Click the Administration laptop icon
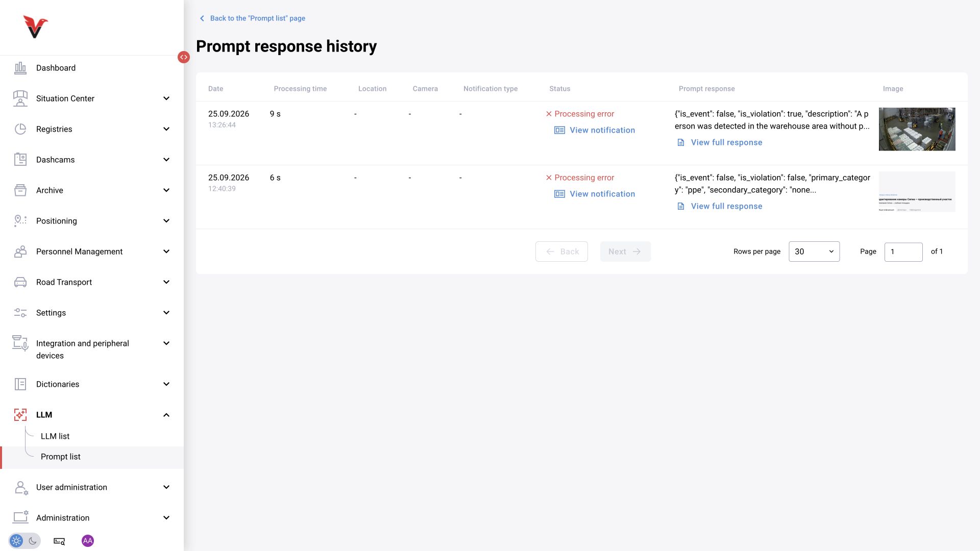 click(x=21, y=517)
